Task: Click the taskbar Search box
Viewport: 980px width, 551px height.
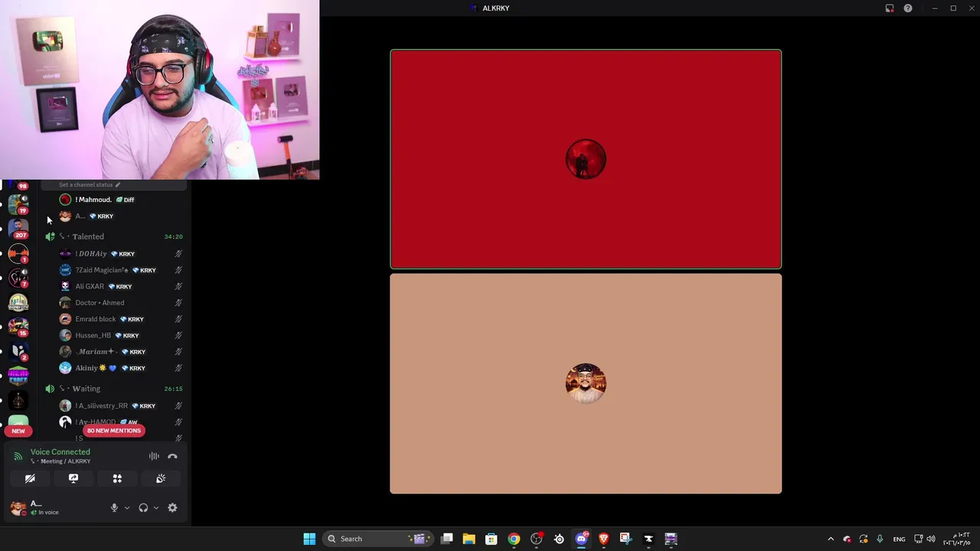Action: pyautogui.click(x=377, y=539)
